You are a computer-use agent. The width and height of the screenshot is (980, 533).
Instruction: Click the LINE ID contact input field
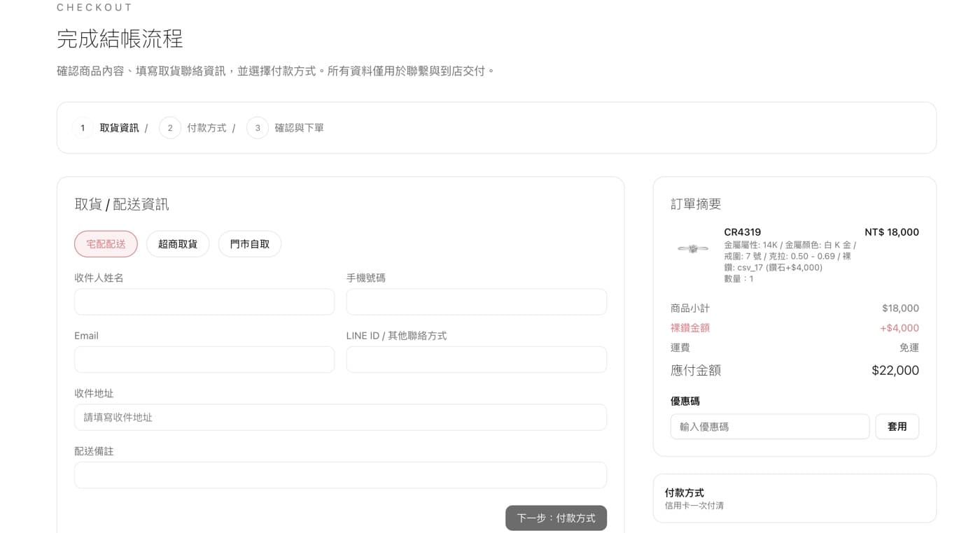476,360
